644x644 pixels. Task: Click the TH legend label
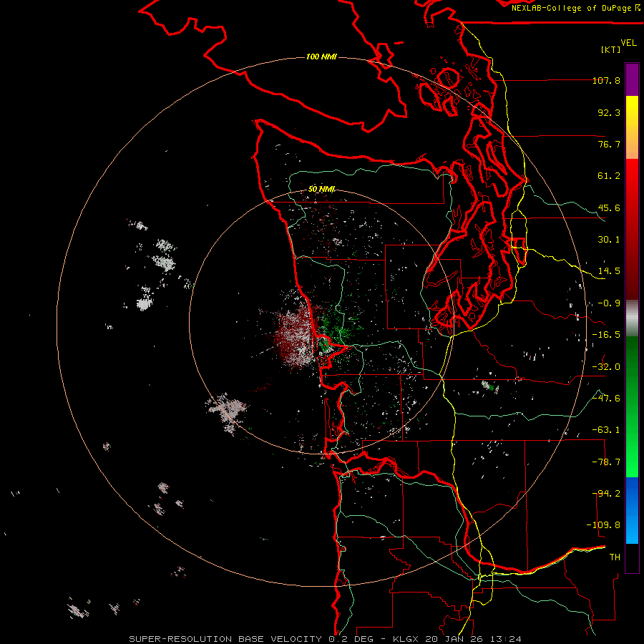click(x=615, y=557)
